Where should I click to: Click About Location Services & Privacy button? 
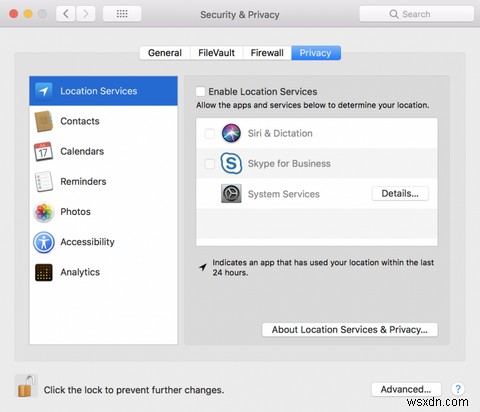tap(350, 330)
